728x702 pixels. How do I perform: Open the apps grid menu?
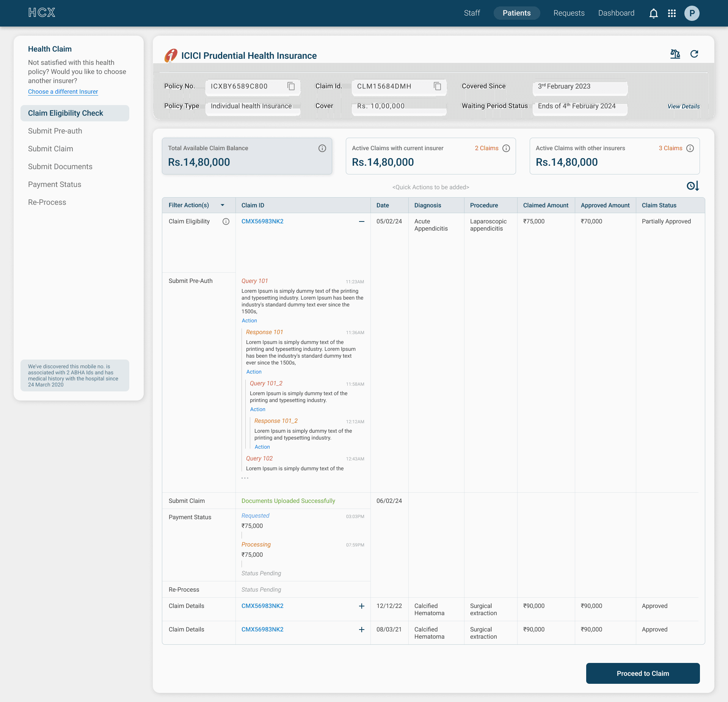click(x=672, y=14)
